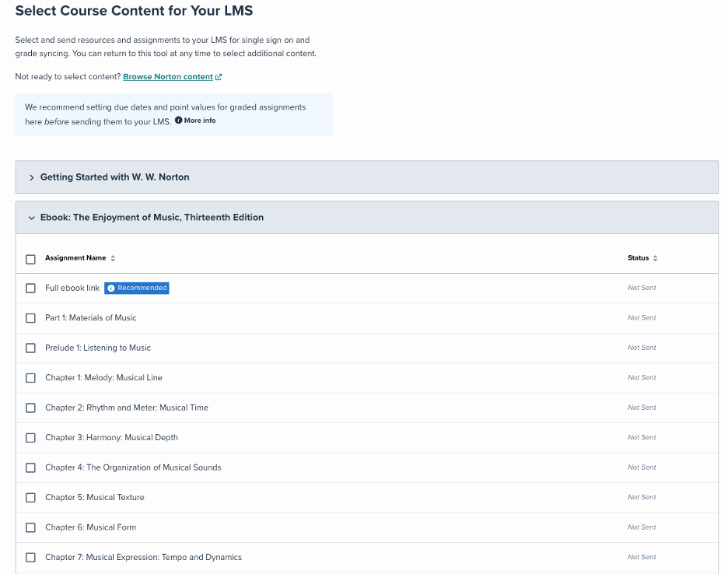Click the info icon next to More info
The height and width of the screenshot is (574, 728).
179,121
